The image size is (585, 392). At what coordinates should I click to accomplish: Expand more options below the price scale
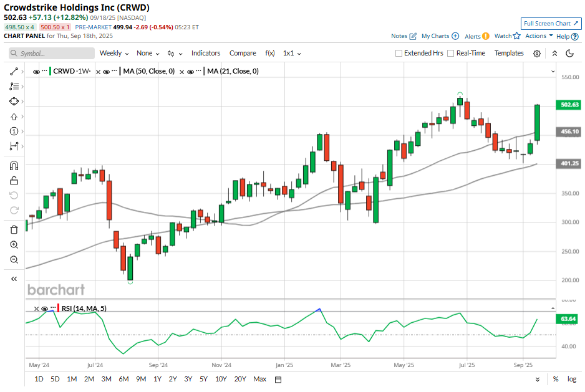click(x=538, y=380)
